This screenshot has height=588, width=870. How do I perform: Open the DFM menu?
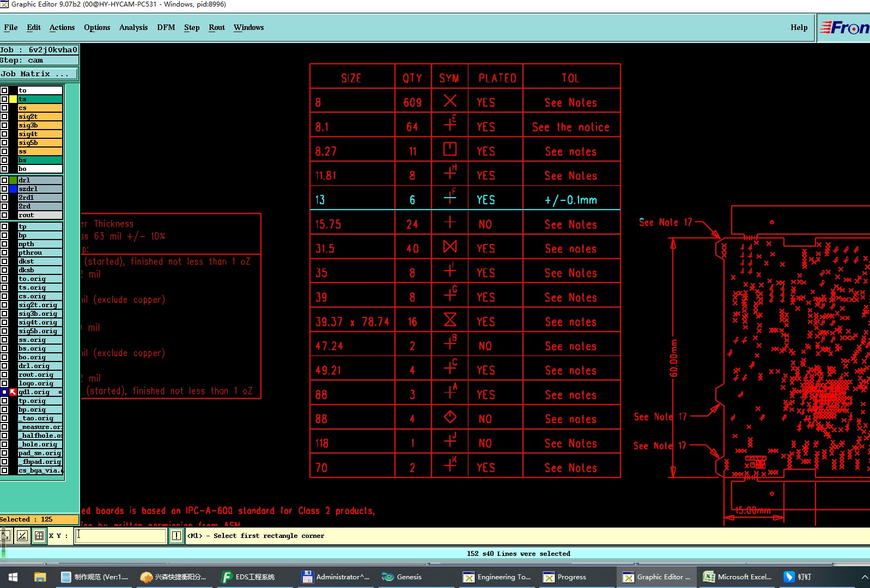point(166,27)
